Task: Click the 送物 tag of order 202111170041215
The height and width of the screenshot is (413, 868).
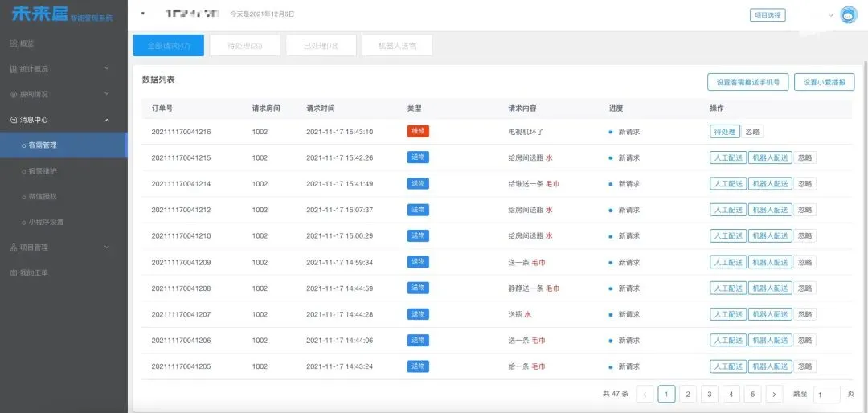Action: pos(418,157)
